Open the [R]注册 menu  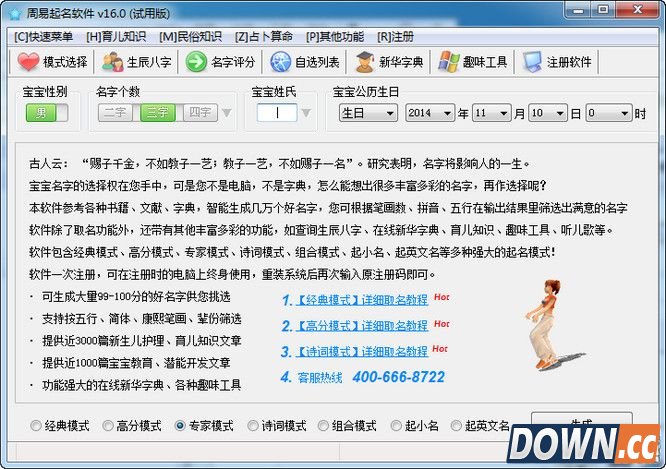point(395,37)
